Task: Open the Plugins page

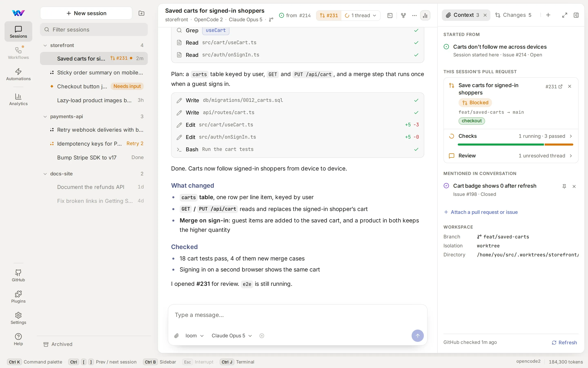Action: (x=18, y=297)
